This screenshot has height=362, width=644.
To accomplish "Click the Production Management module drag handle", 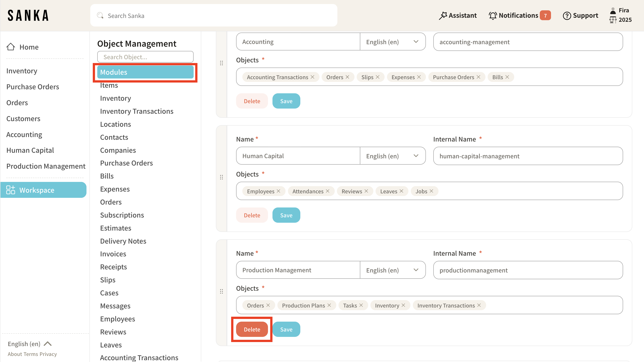I will (x=221, y=291).
